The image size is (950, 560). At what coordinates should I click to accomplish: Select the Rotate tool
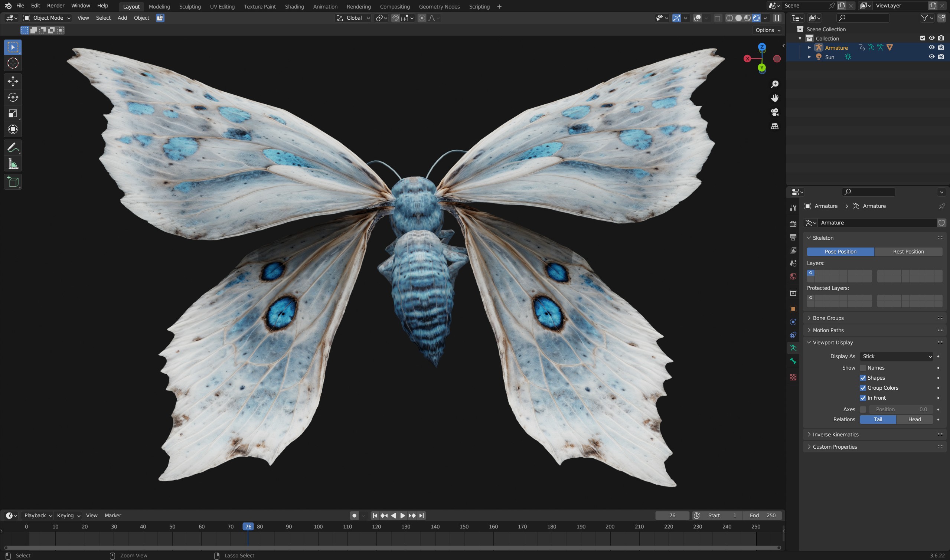point(13,97)
